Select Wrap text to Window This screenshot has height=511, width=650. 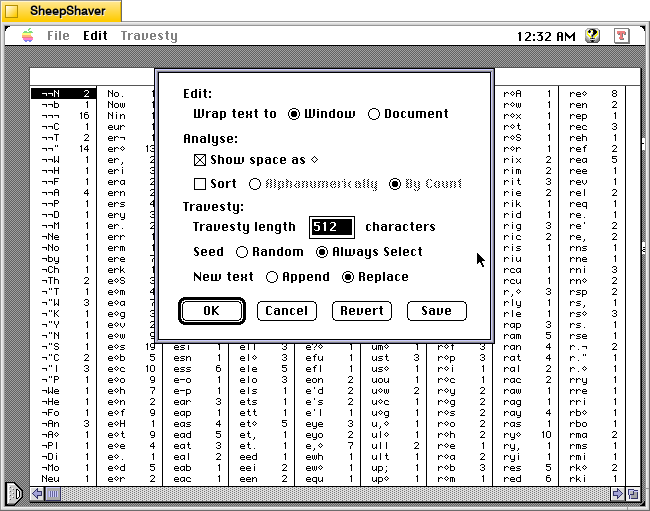[x=322, y=114]
